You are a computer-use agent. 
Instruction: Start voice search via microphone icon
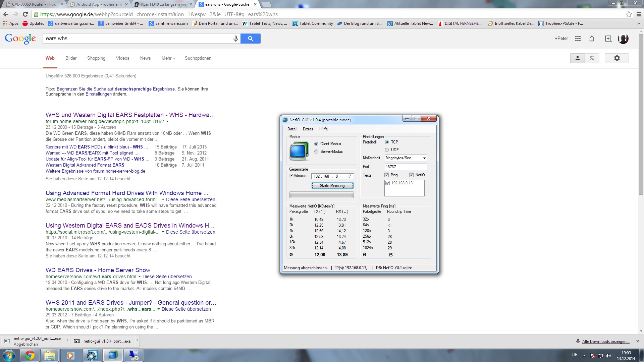tap(236, 39)
